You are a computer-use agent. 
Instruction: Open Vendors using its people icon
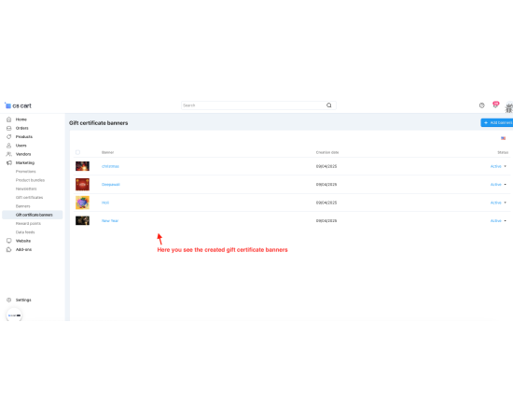(x=8, y=154)
